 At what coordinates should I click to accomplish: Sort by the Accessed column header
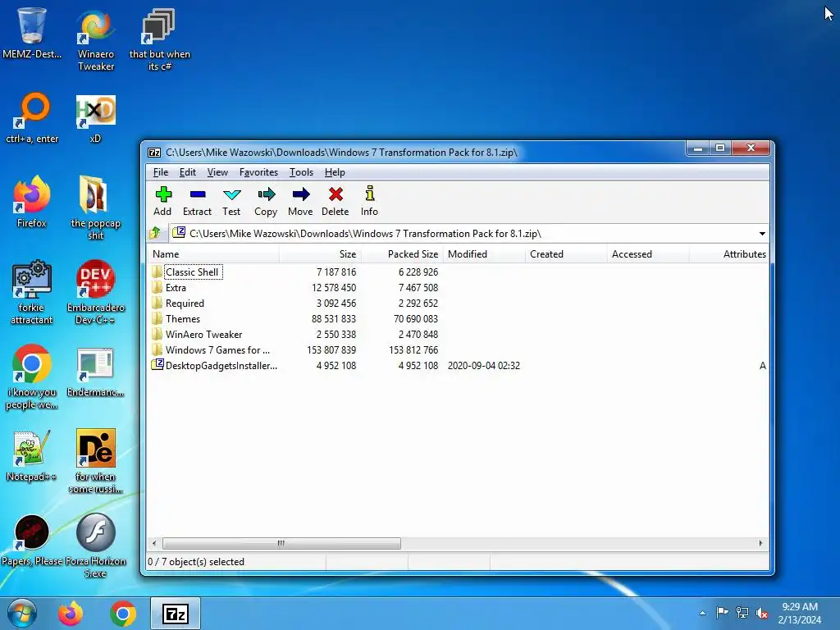(648, 254)
